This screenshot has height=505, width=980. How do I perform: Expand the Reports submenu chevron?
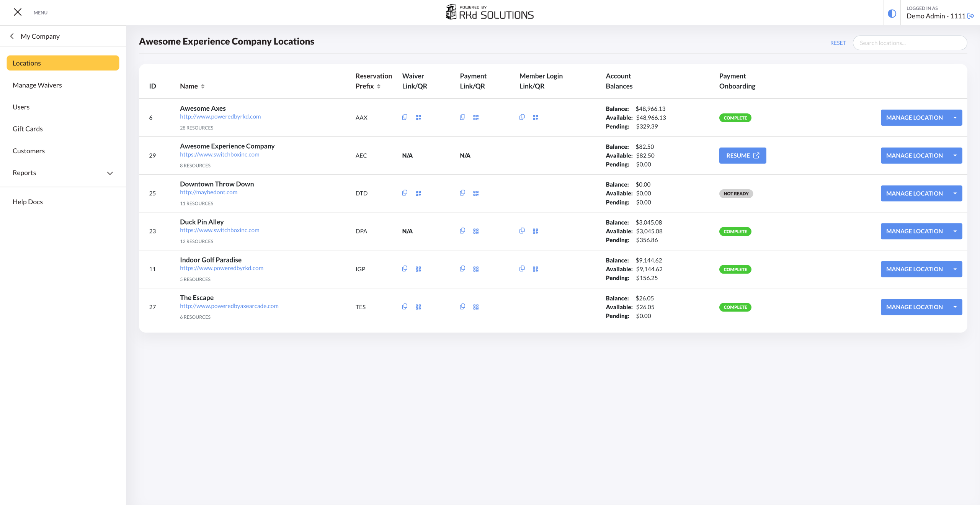click(x=110, y=173)
